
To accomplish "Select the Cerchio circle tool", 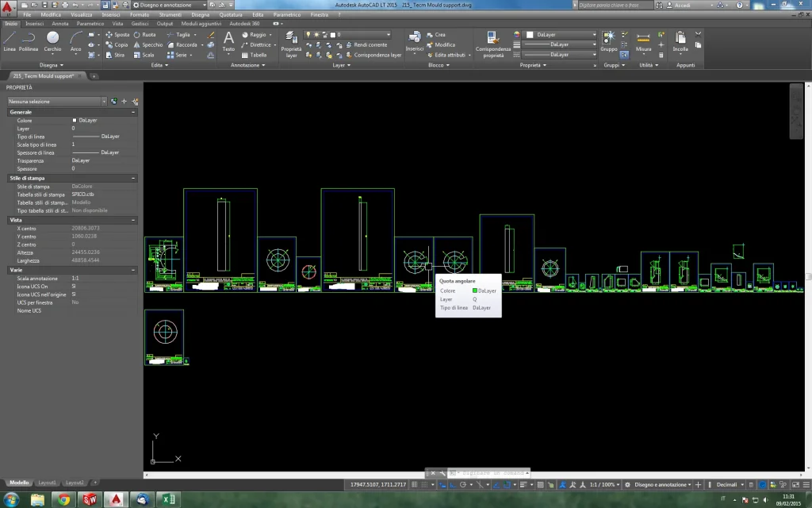I will tap(52, 41).
